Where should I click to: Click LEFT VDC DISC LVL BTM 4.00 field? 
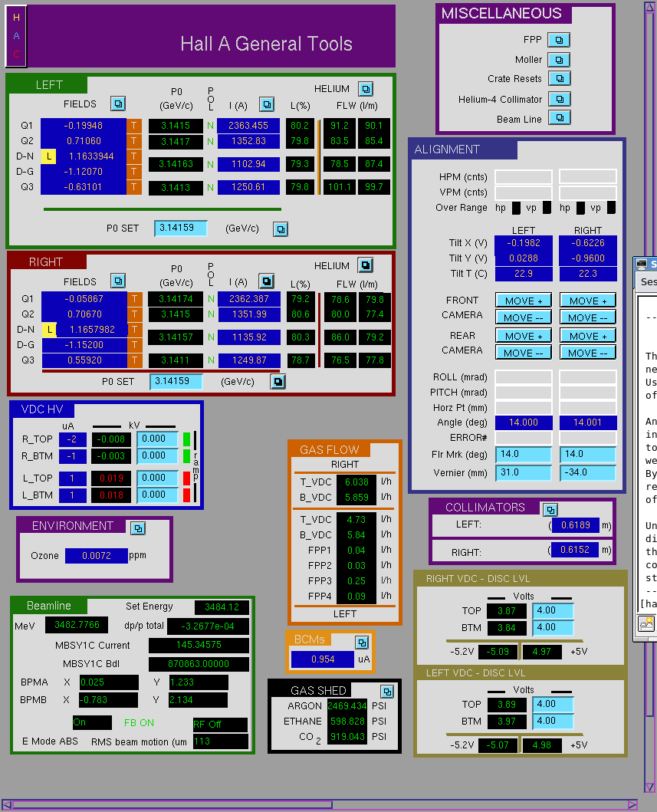[553, 721]
